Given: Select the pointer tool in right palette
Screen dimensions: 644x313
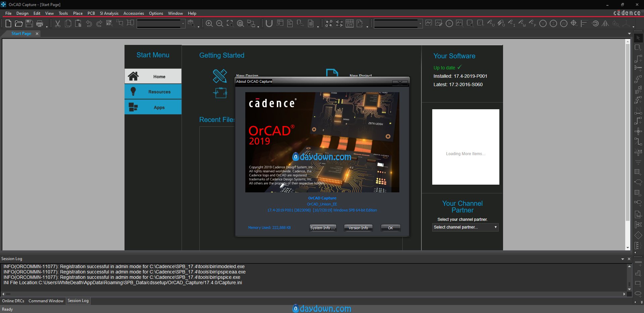Looking at the screenshot, I should (638, 38).
